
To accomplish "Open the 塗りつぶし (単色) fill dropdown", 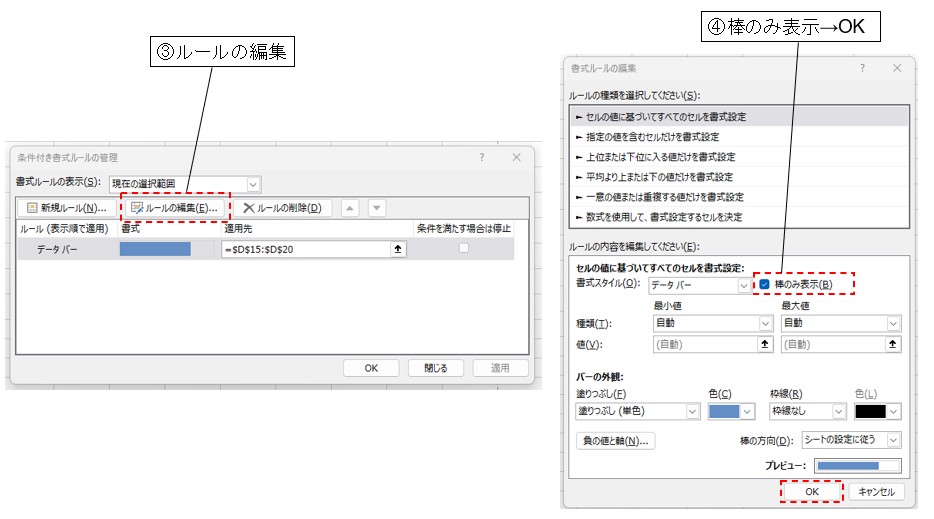I will click(x=692, y=411).
